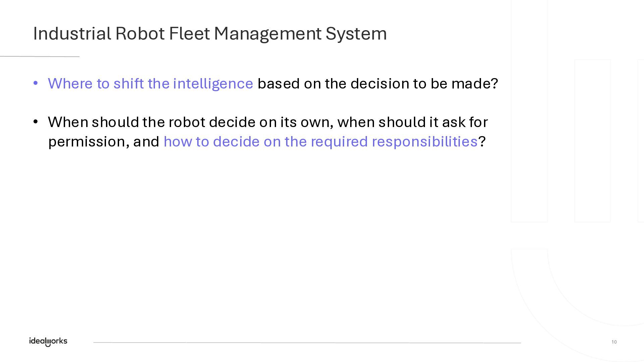Click the purple text 'Where to shift the intelligence'
644x362 pixels.
pos(150,83)
